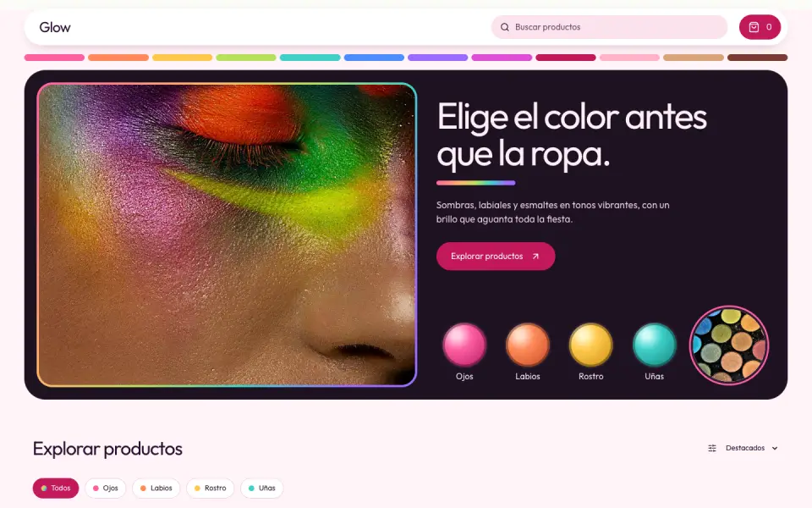Screen dimensions: 812x508
Task: Click the sort filter sliders icon
Action: 712,448
